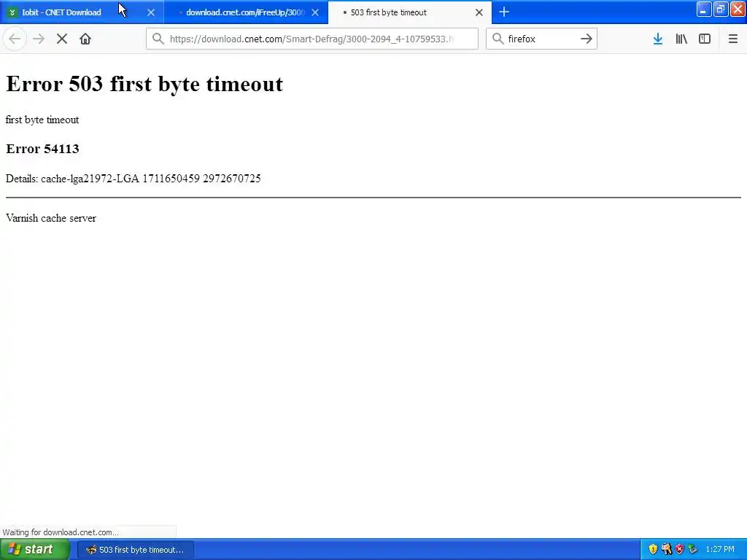Click the 503 first byte timeout taskbar button
This screenshot has height=560, width=747.
(x=136, y=550)
